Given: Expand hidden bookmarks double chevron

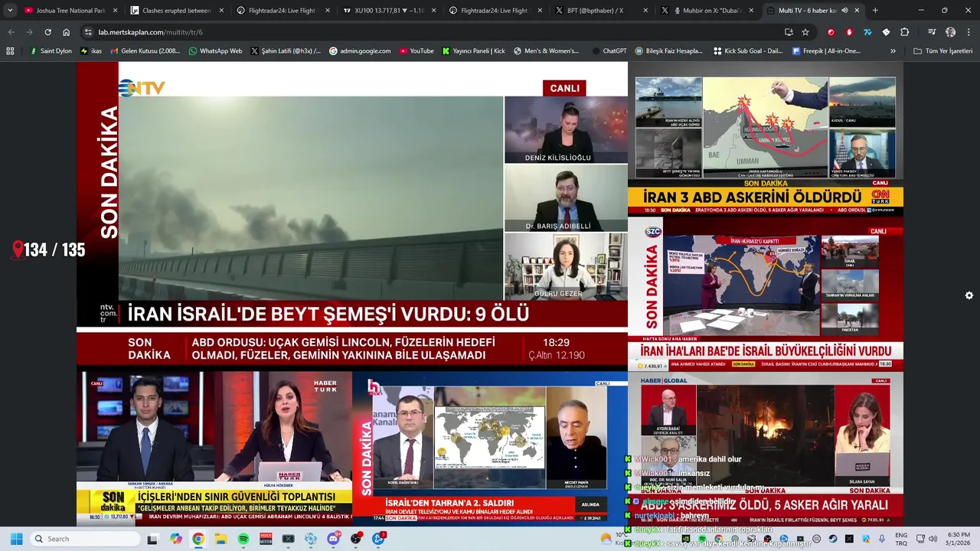Looking at the screenshot, I should [893, 51].
